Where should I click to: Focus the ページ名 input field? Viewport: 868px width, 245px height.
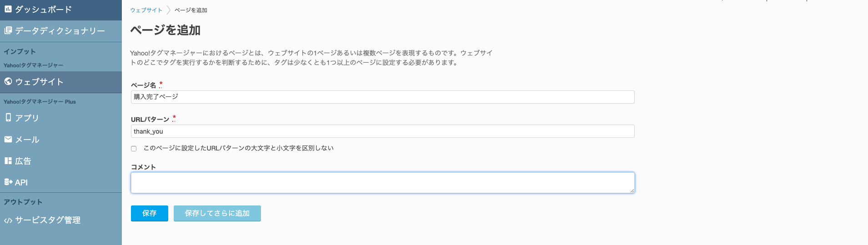coord(382,97)
